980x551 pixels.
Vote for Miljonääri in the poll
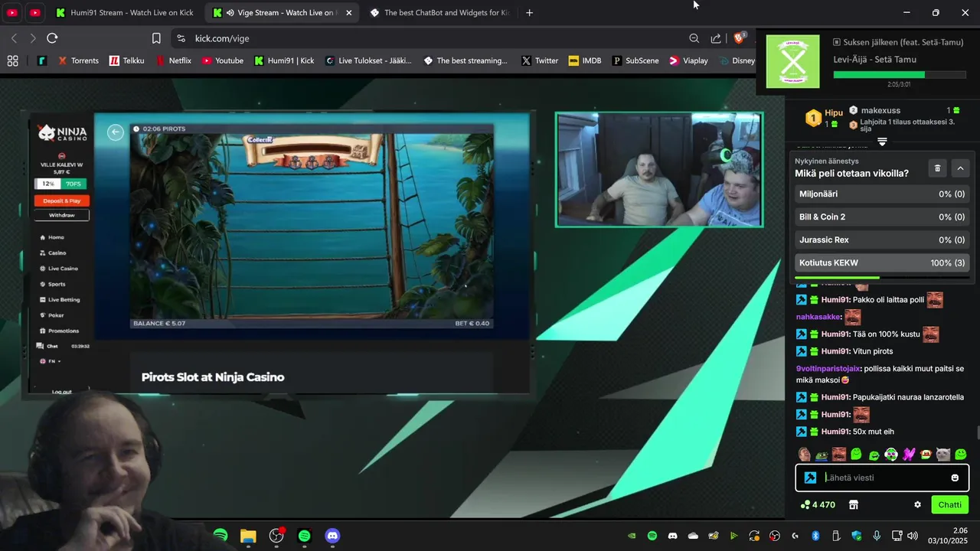pyautogui.click(x=882, y=194)
